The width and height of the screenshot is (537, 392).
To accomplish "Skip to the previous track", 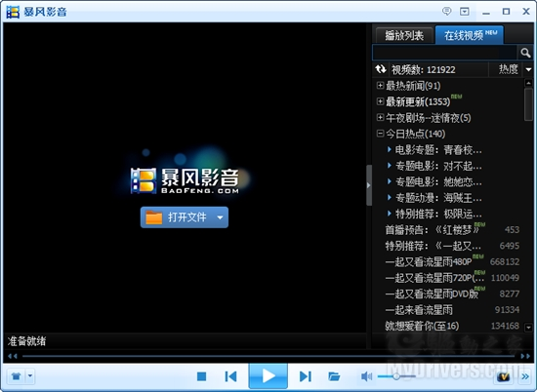I will 230,376.
